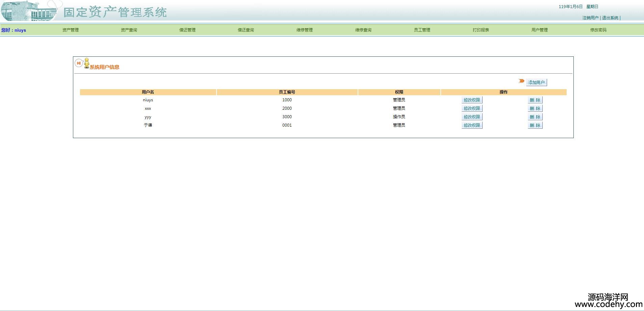Open 资产管理 menu
This screenshot has width=644, height=311.
pyautogui.click(x=70, y=30)
